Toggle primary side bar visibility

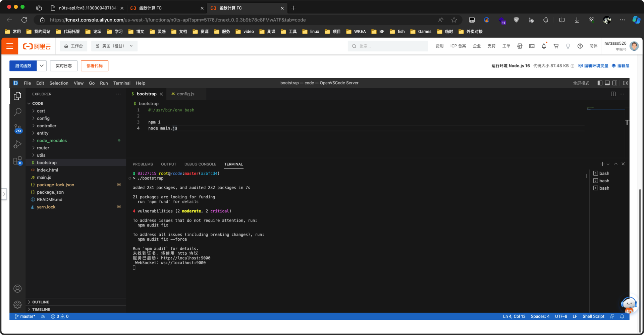600,83
